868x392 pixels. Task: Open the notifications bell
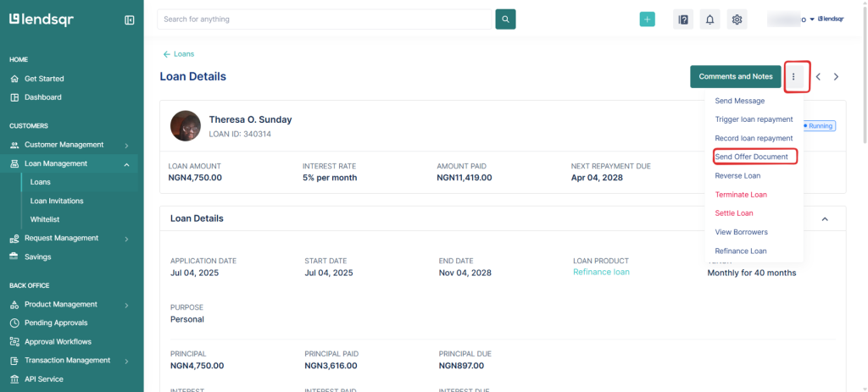pyautogui.click(x=710, y=19)
